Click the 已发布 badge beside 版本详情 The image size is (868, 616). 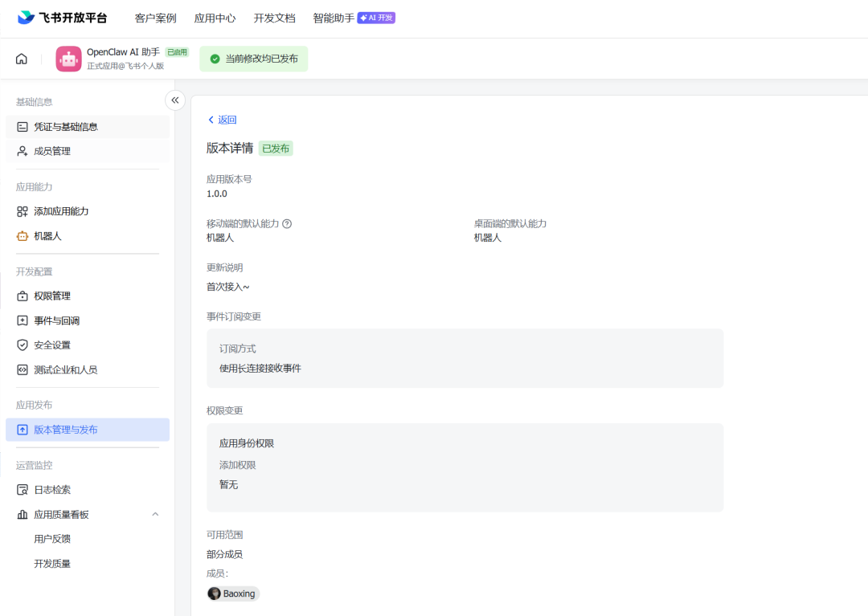(275, 149)
